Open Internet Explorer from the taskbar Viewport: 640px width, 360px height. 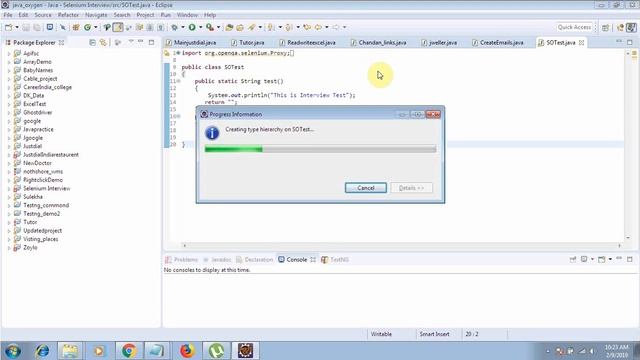[42, 351]
